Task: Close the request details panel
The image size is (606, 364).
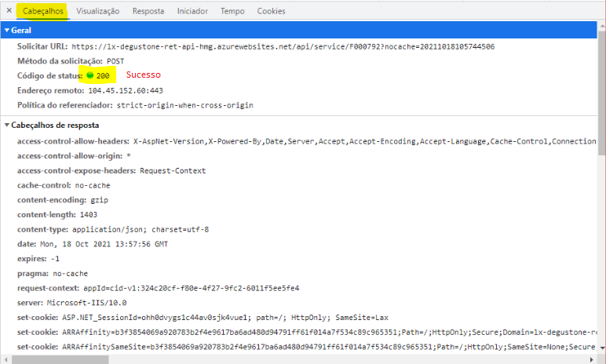Action: [8, 11]
